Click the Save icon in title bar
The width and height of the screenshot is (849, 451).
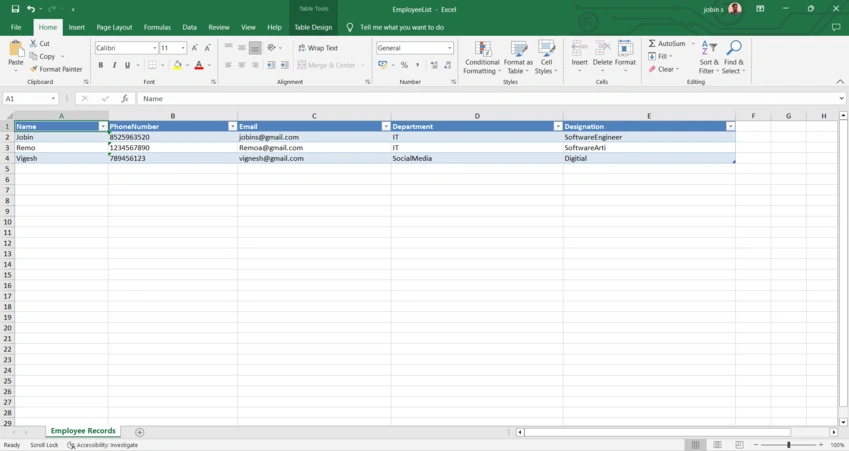click(15, 9)
